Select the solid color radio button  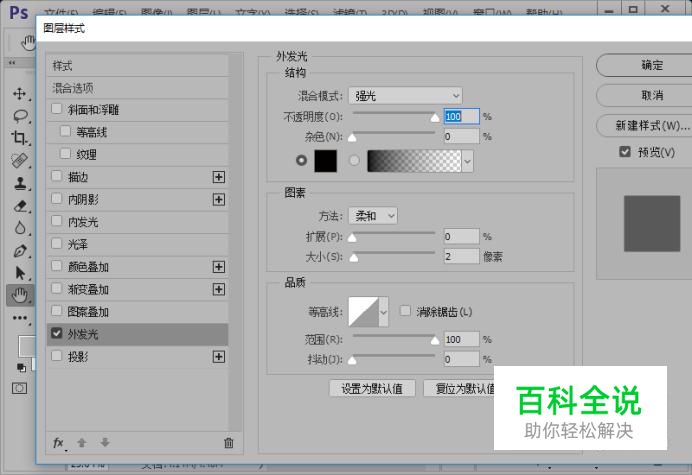point(301,160)
